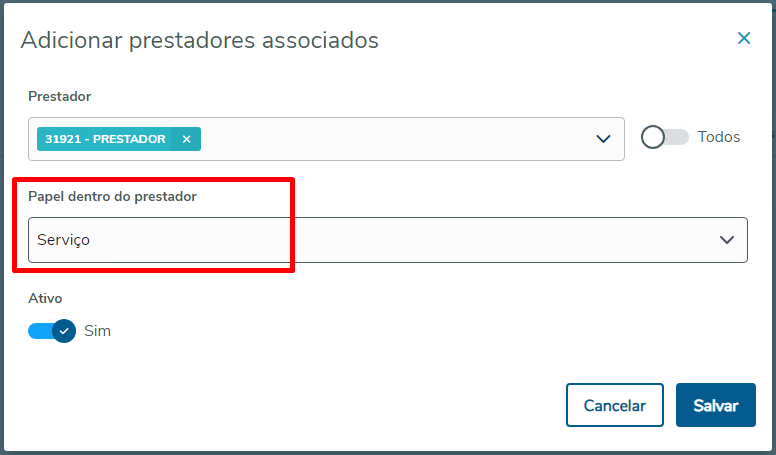Image resolution: width=776 pixels, height=455 pixels.
Task: Close the Adicionar prestadores associados dialog
Action: tap(744, 39)
